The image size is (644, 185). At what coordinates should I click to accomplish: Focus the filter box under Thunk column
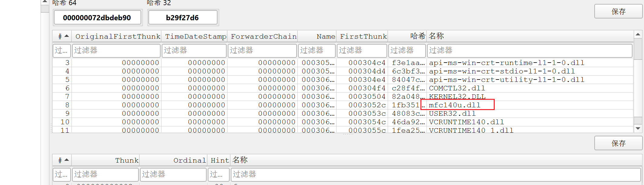click(x=105, y=174)
